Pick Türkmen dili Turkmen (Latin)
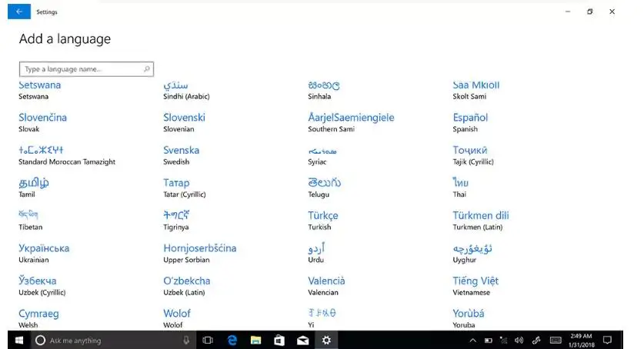The image size is (644, 349). pos(481,221)
